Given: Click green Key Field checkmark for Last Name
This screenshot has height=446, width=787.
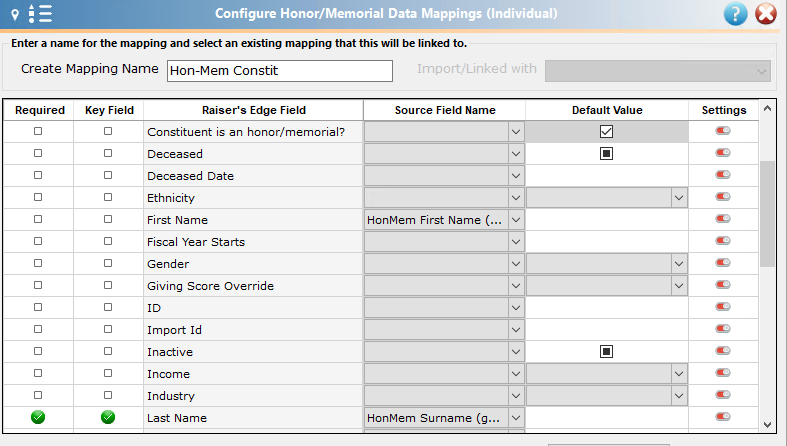Looking at the screenshot, I should (x=108, y=417).
